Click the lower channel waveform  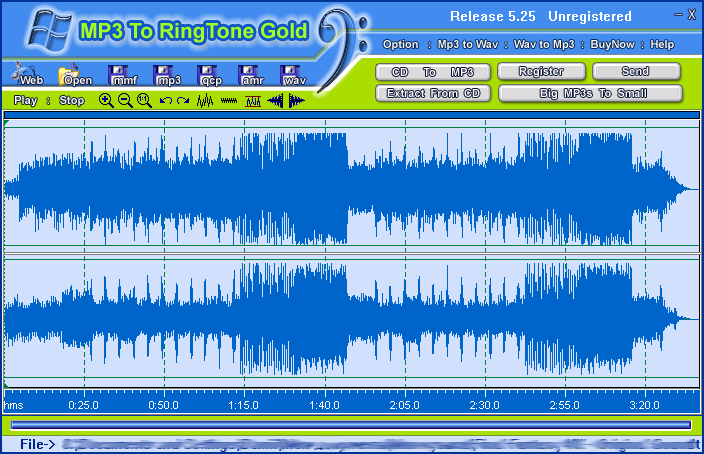[352, 320]
